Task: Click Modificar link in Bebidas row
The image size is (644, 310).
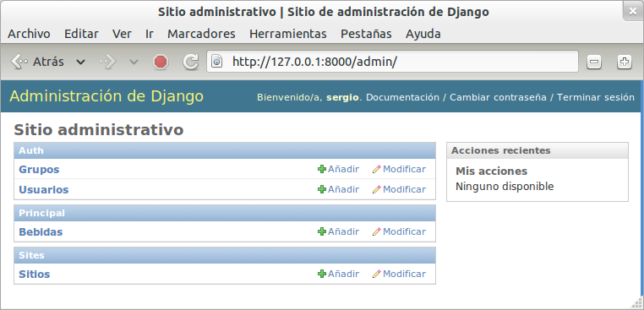Action: [404, 231]
